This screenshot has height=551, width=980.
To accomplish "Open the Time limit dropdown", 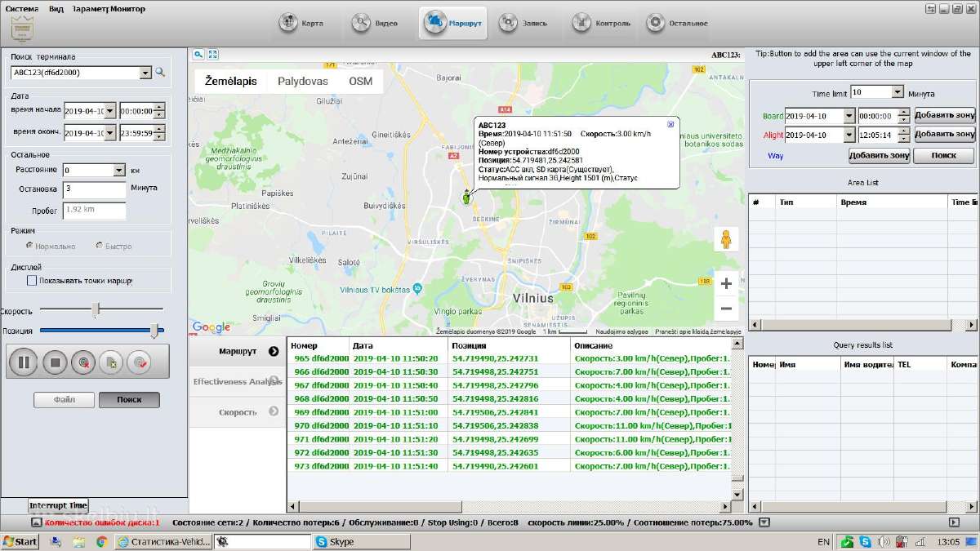I will point(898,92).
